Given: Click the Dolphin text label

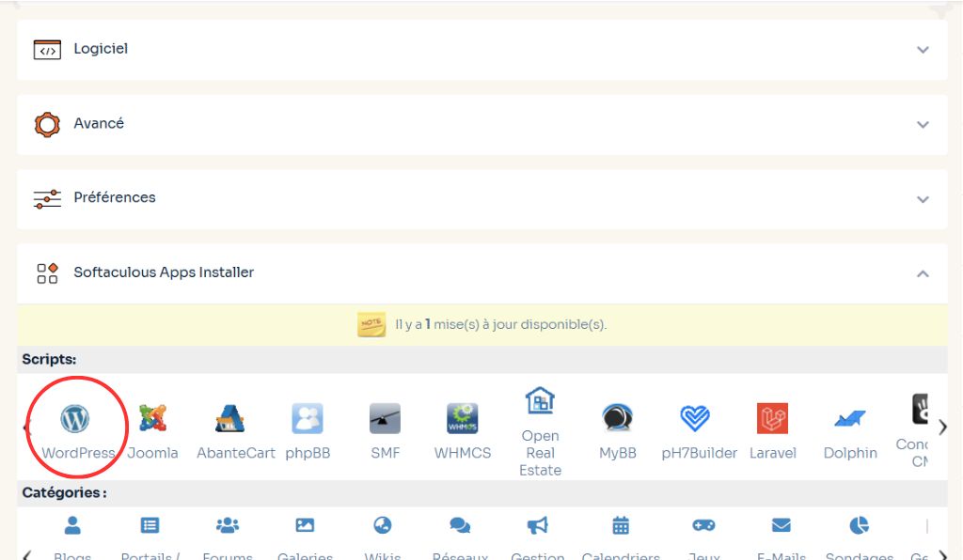Looking at the screenshot, I should click(x=850, y=453).
